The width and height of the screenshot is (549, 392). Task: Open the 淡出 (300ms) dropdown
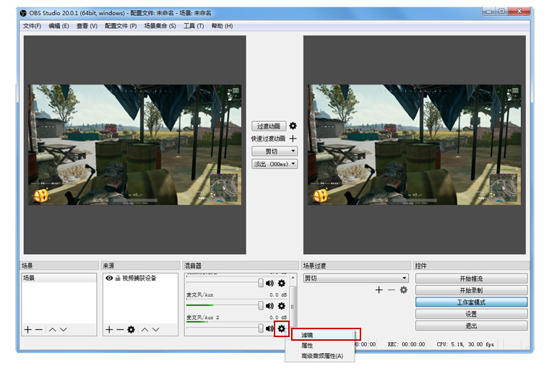point(274,164)
